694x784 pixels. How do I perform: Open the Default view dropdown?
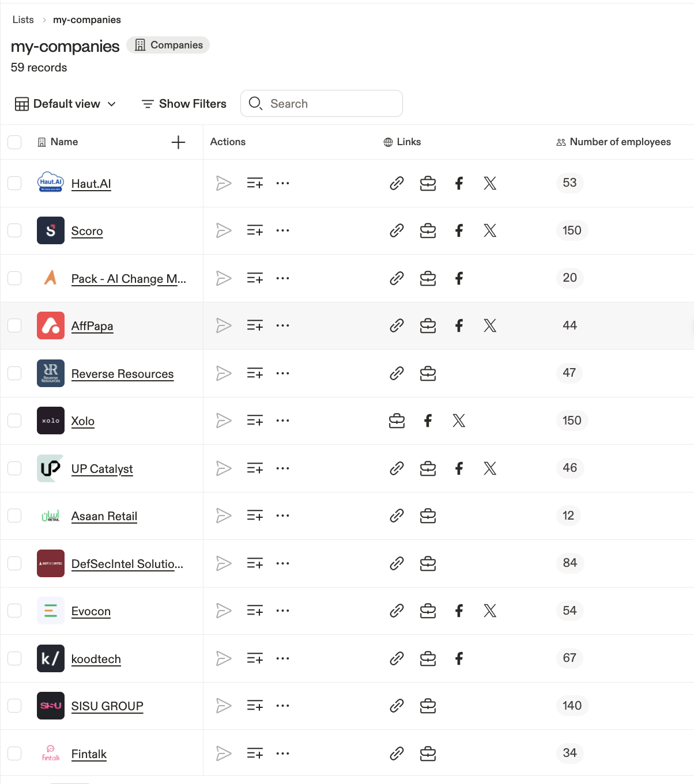[x=66, y=104]
